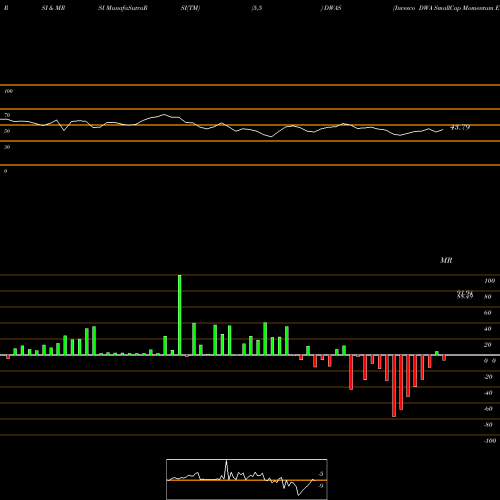Image resolution: width=500 pixels, height=500 pixels.
Task: Click the 0 label below RSI pane
Action: (x=5, y=171)
